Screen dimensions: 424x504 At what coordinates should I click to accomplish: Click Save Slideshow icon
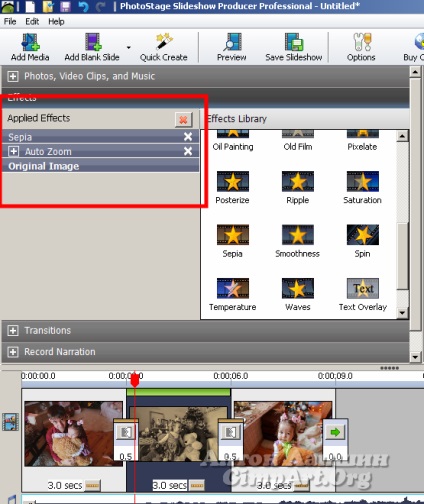[x=294, y=42]
